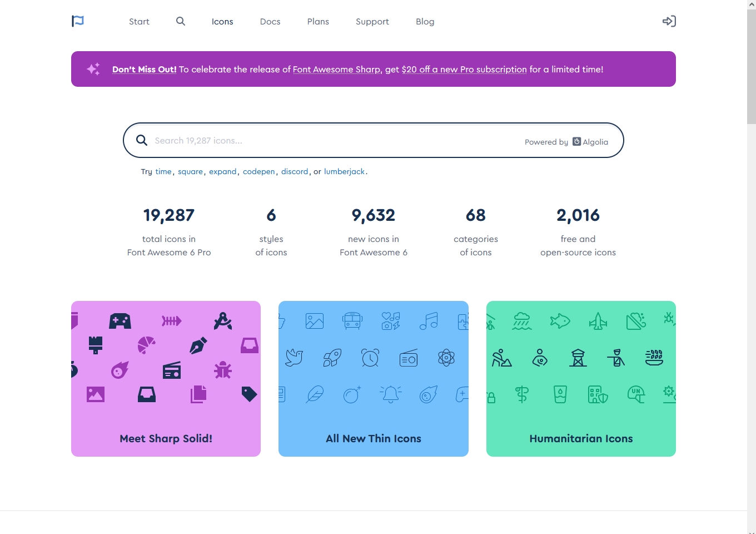Click the thin radio icon in blue card
756x534 pixels.
pos(409,358)
